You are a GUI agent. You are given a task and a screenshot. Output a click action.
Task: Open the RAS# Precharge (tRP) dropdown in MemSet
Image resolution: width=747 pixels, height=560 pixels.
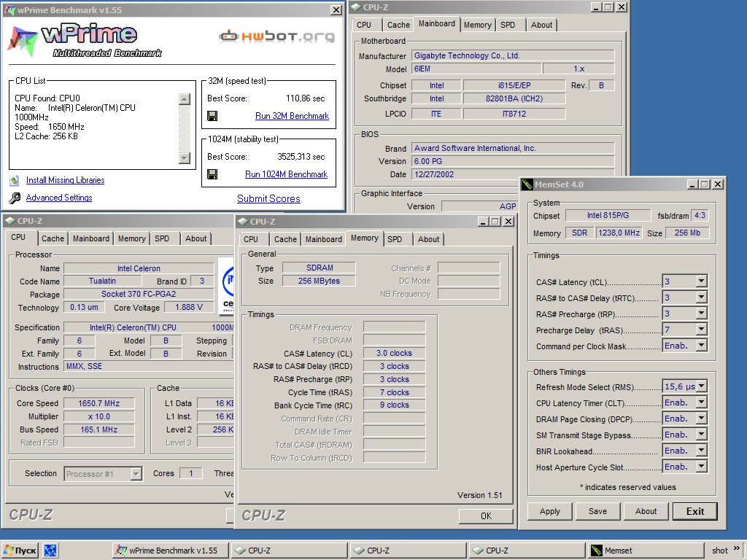coord(701,314)
